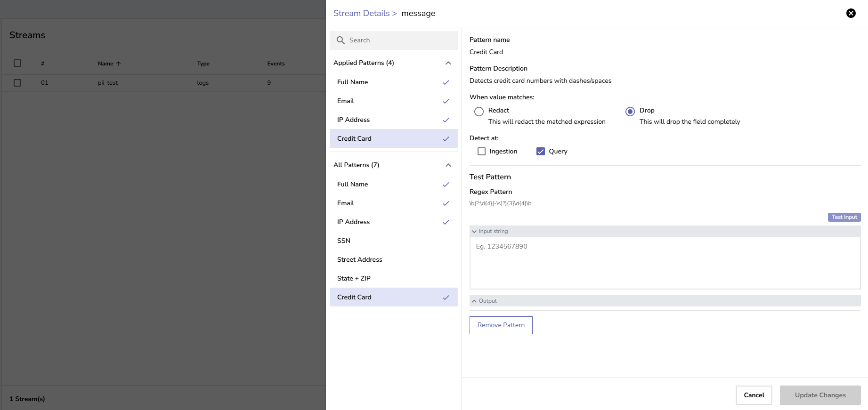Collapse the Input string section
868x410 pixels.
point(474,232)
